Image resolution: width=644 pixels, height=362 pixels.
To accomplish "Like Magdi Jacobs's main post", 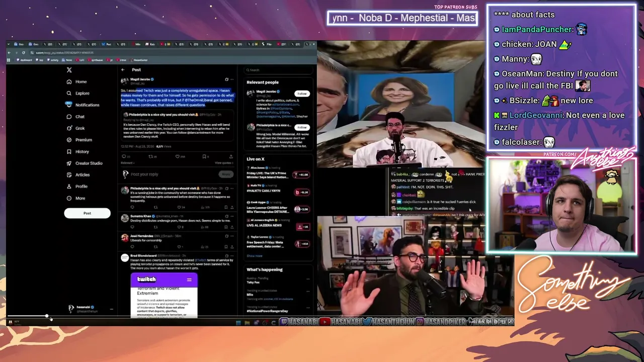I will [178, 156].
